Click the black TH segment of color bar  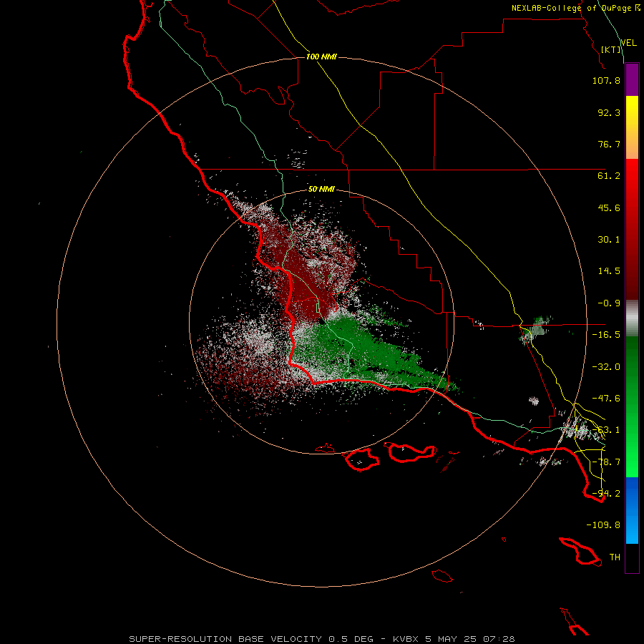click(632, 558)
